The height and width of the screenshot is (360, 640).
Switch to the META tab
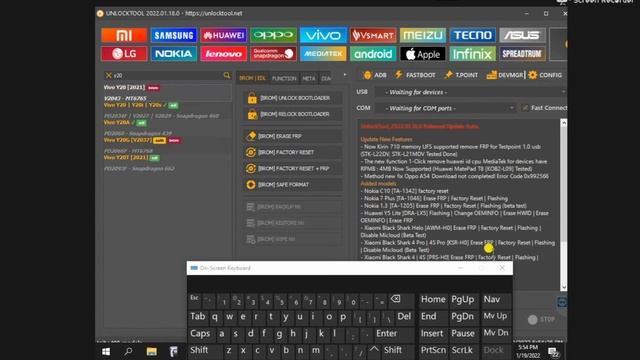click(309, 78)
